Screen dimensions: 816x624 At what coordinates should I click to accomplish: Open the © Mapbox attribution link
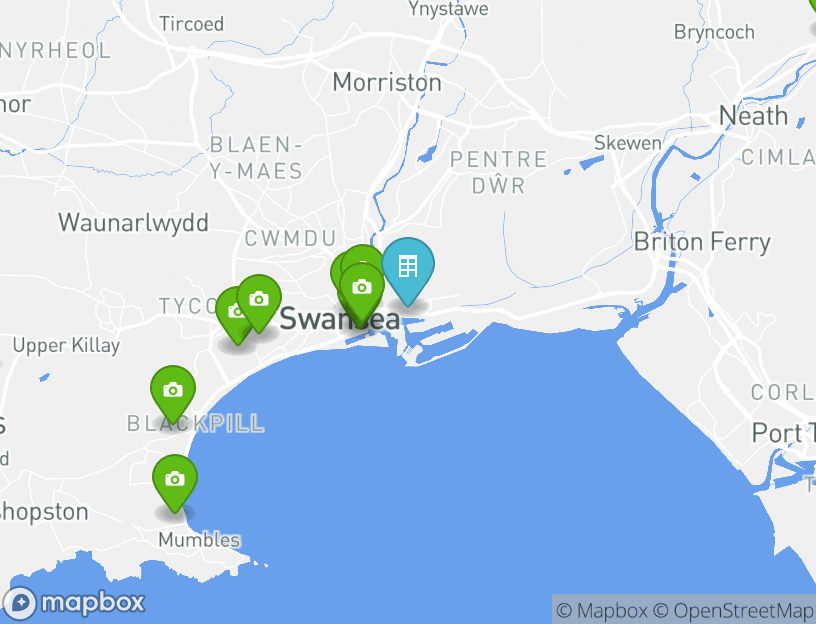[x=602, y=610]
